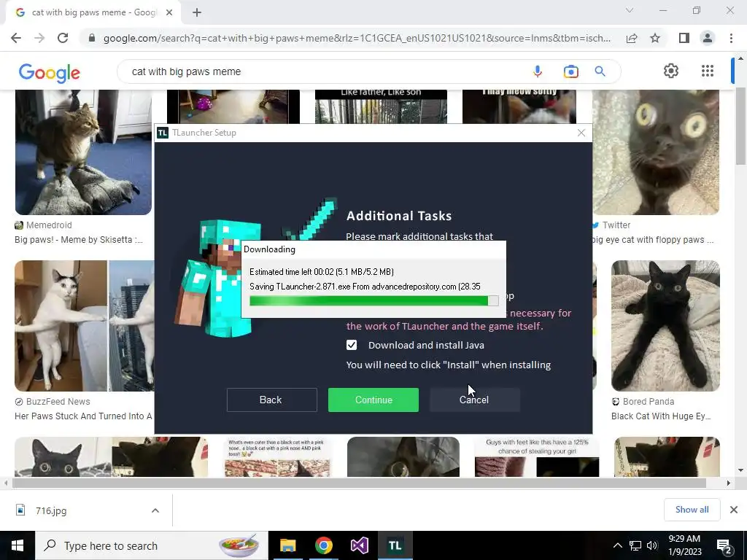Click the green Continue button

tap(373, 400)
